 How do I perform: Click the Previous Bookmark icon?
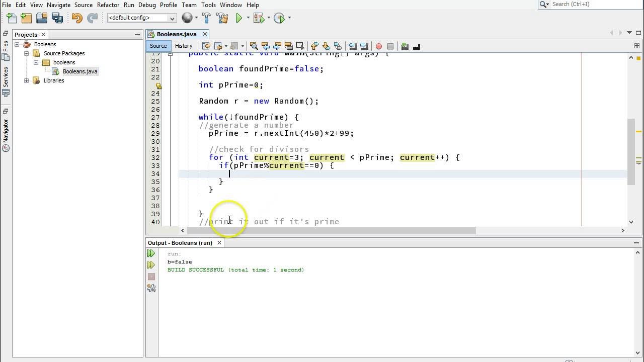[x=314, y=46]
